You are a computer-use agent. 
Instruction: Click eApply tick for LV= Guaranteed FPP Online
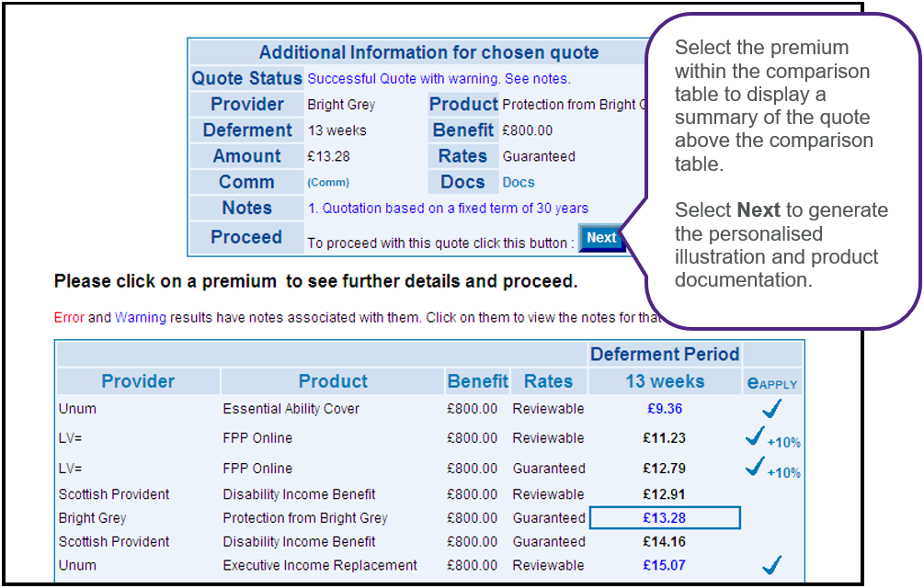pos(757,468)
